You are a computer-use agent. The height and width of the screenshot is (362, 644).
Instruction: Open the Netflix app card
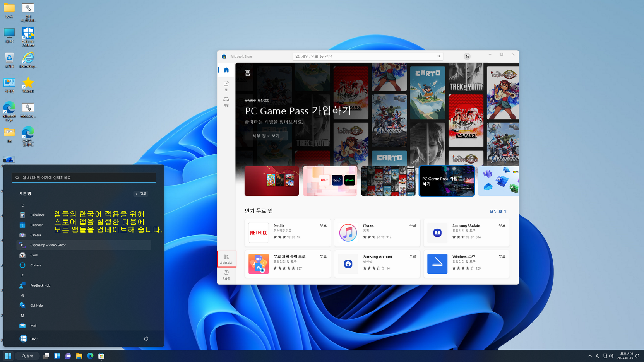coord(288,232)
